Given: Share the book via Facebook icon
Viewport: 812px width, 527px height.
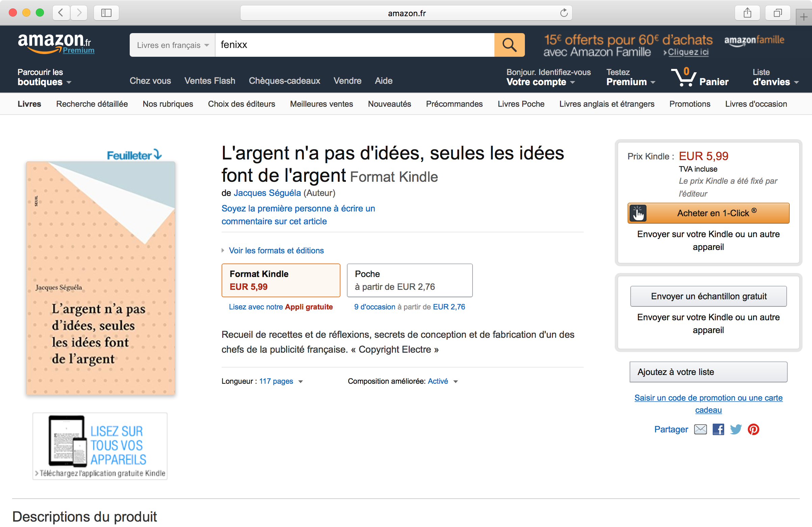Looking at the screenshot, I should [718, 429].
